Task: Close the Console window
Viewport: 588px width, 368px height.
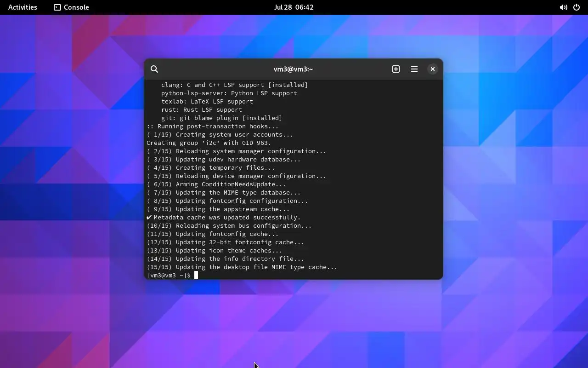Action: click(433, 69)
